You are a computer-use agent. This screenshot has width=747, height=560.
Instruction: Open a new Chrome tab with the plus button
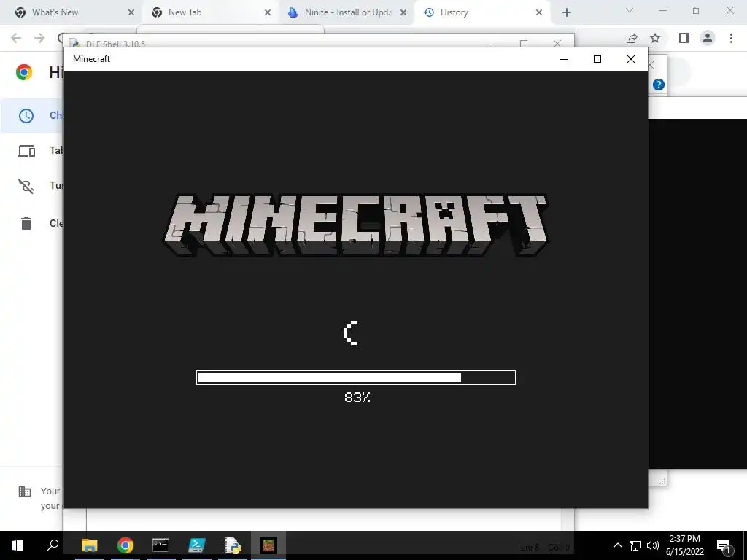[566, 12]
